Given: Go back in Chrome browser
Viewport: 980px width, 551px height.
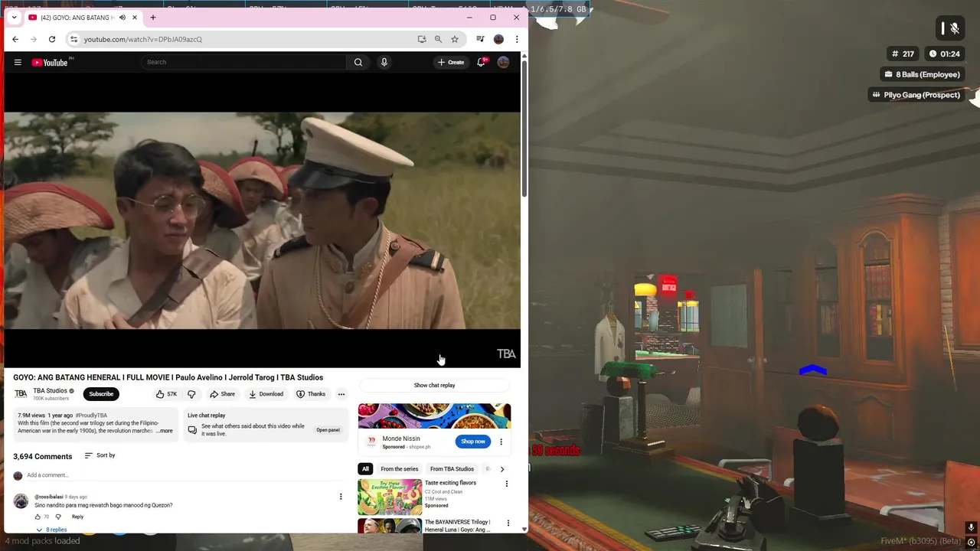Looking at the screenshot, I should click(15, 39).
